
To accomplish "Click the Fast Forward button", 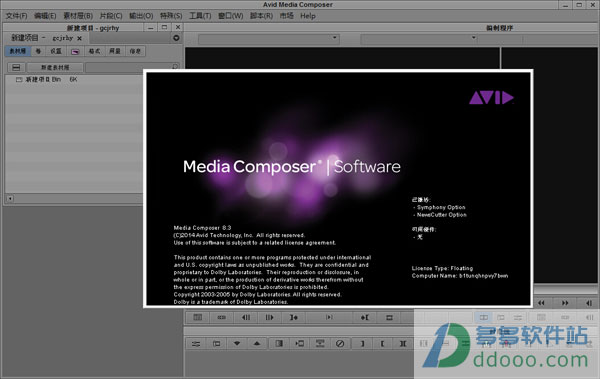I will pos(565,303).
